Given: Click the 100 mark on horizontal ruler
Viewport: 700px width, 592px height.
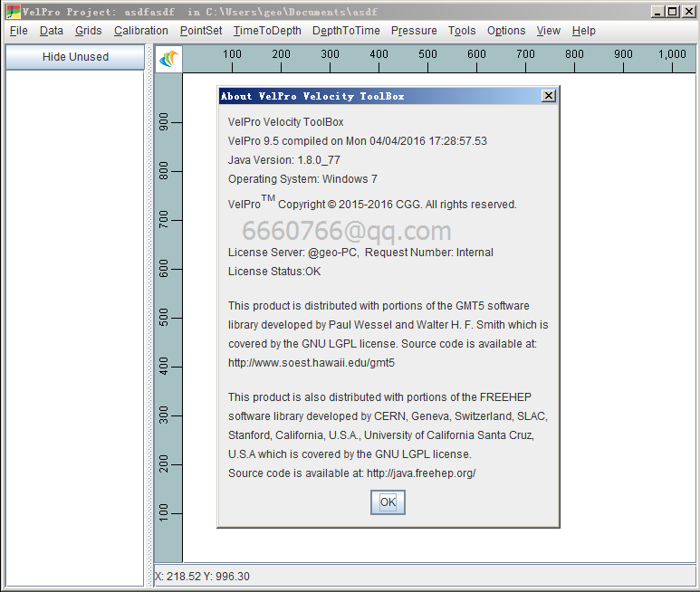Looking at the screenshot, I should (232, 54).
